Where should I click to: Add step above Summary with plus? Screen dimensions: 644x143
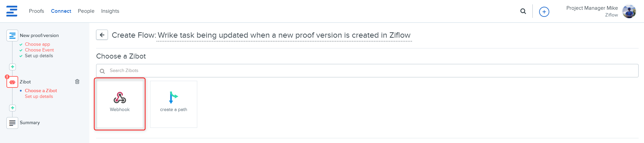[12, 108]
